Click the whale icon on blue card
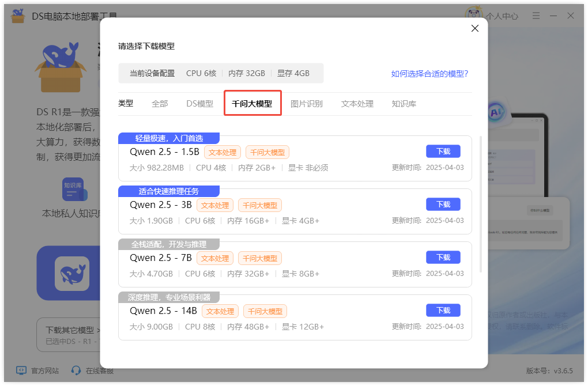Viewport: 588px width, 386px height. (x=72, y=274)
